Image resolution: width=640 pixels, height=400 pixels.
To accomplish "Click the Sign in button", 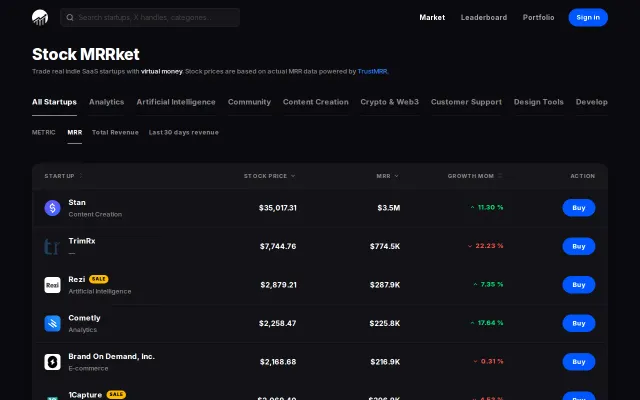I will point(588,18).
